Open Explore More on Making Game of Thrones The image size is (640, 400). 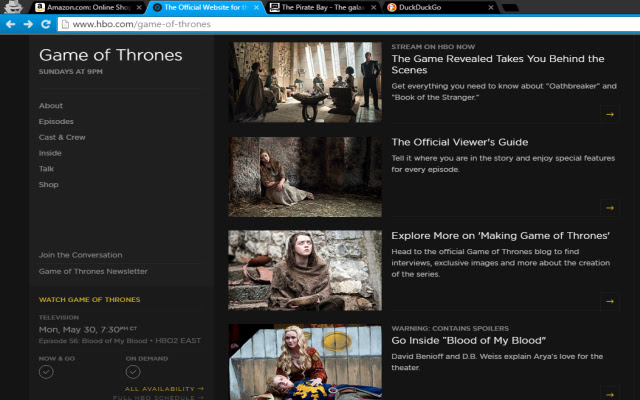click(500, 236)
